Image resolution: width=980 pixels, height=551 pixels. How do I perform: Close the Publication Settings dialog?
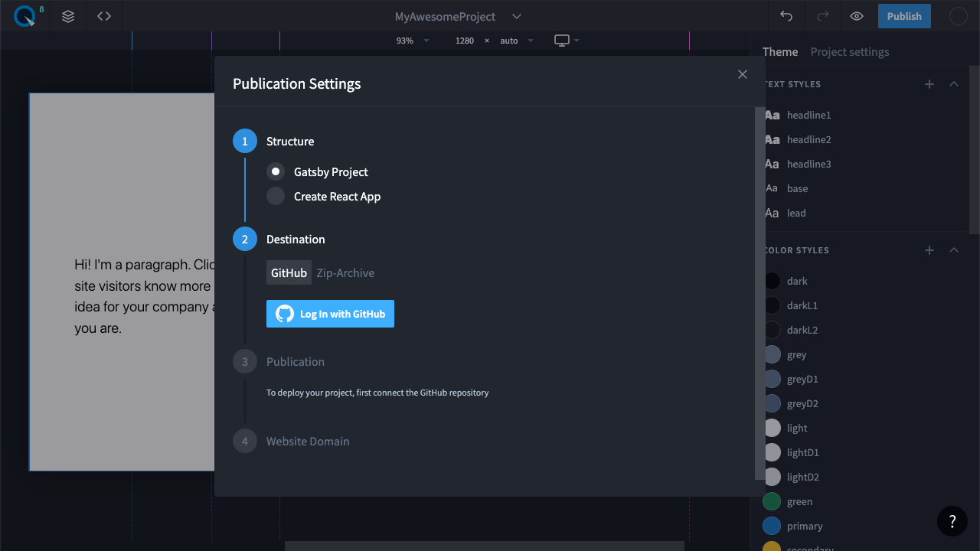pos(743,74)
